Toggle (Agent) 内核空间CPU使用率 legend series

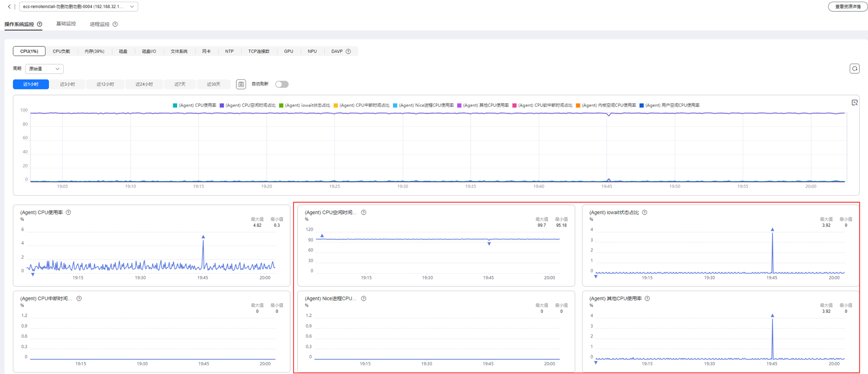coord(606,105)
